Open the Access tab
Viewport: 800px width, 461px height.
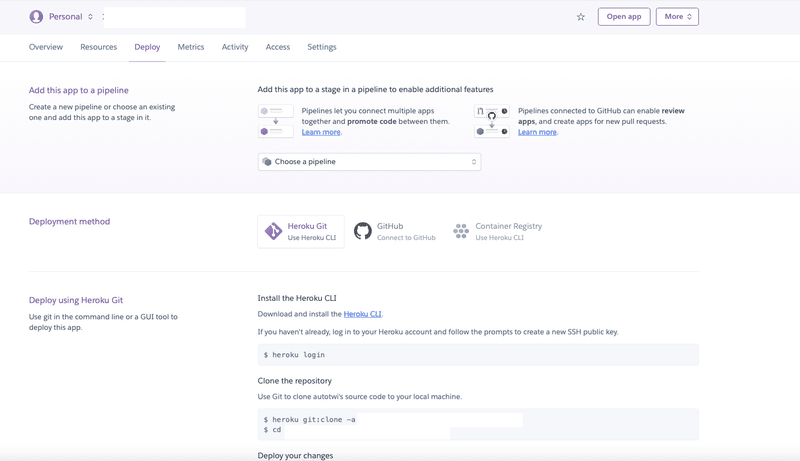pyautogui.click(x=278, y=47)
